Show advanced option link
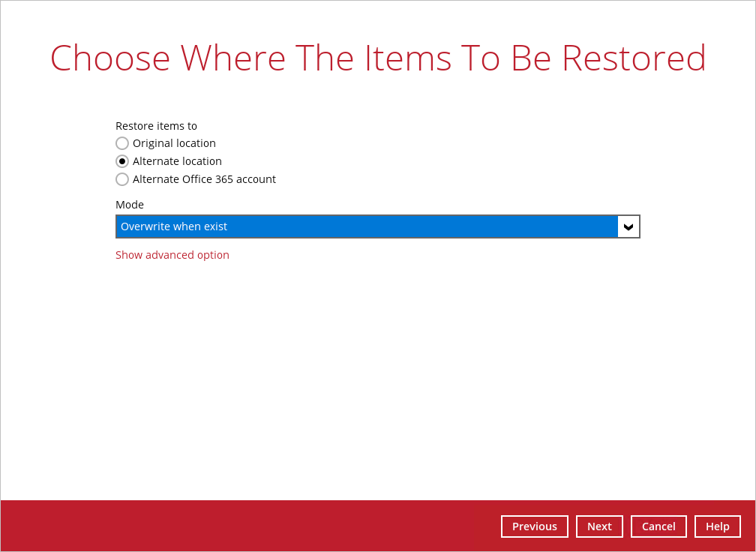Viewport: 756px width, 552px height. tap(172, 255)
